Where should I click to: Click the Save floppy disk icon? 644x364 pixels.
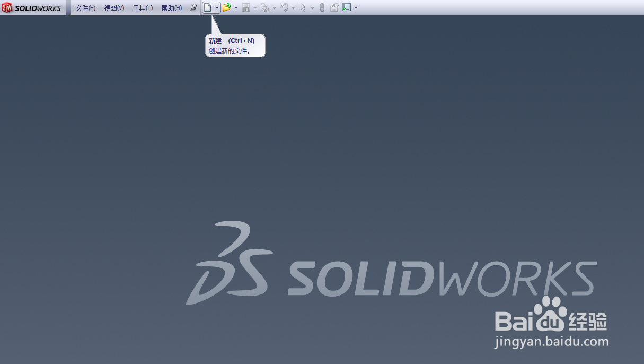tap(246, 8)
